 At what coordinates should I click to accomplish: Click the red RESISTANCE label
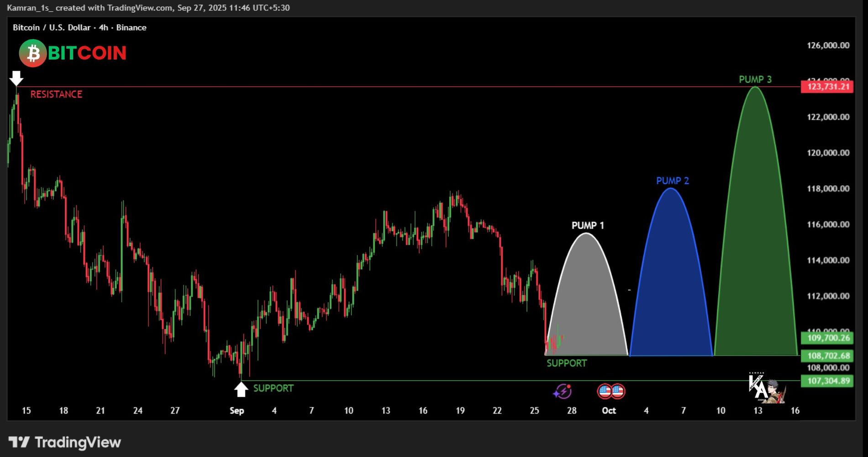pos(56,95)
